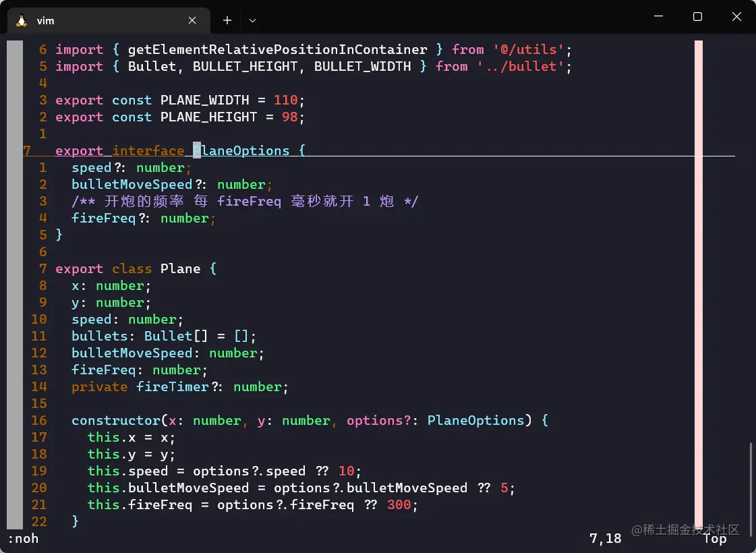
Task: Click the '@/utils' import path string
Action: click(x=529, y=50)
